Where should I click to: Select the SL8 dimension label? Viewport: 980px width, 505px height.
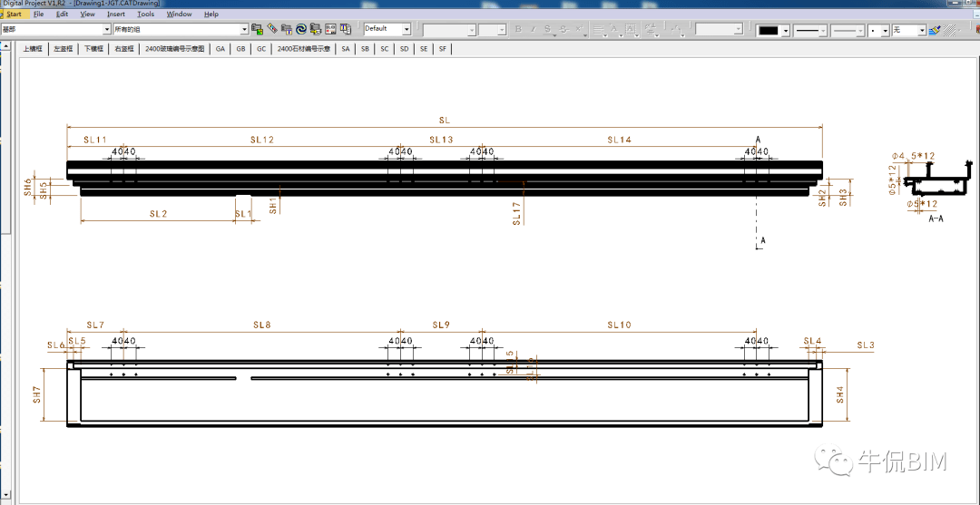coord(262,325)
